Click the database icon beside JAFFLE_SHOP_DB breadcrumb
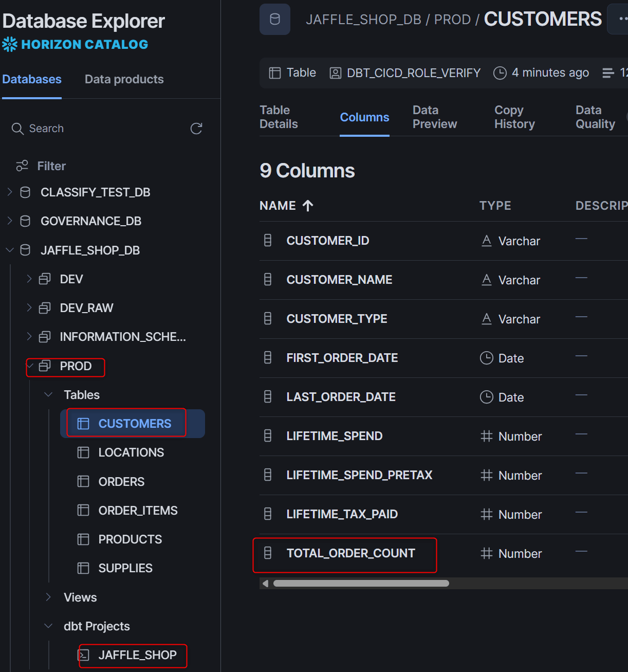 pyautogui.click(x=275, y=20)
